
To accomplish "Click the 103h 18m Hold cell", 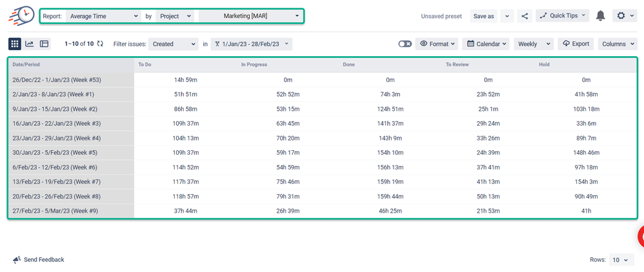I will pyautogui.click(x=586, y=109).
